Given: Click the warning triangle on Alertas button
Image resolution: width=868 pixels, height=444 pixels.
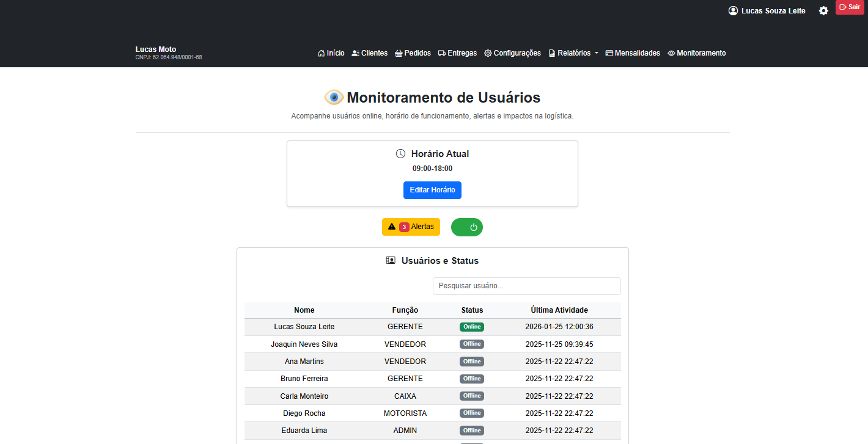Looking at the screenshot, I should coord(392,227).
